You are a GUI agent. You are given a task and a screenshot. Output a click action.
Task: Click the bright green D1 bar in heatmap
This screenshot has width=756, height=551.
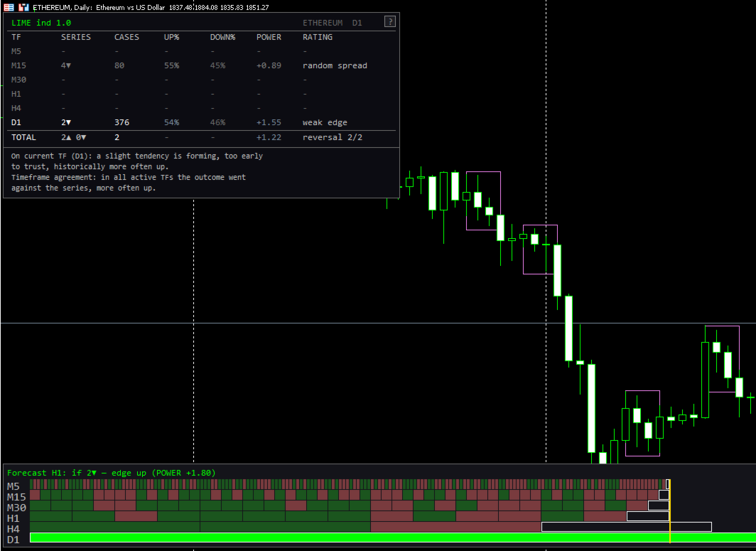[x=393, y=537]
